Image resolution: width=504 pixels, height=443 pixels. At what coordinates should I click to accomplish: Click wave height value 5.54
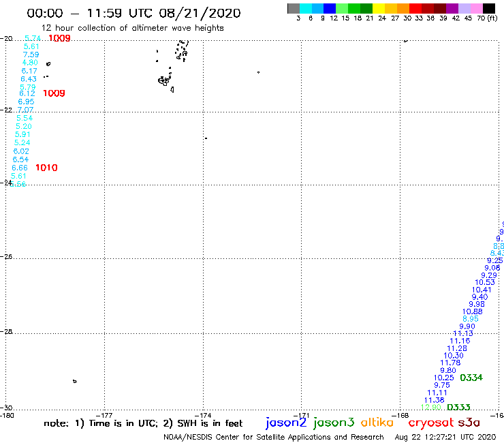[25, 118]
